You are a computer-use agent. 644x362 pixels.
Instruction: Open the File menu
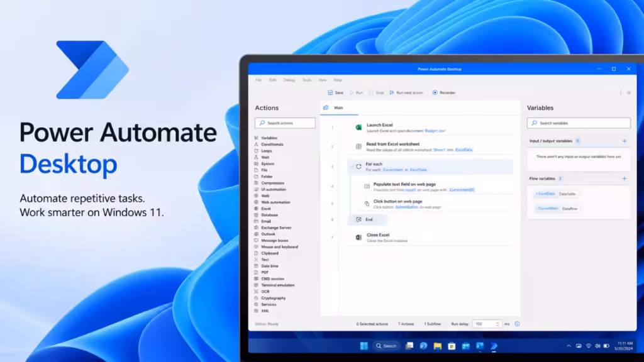[258, 80]
